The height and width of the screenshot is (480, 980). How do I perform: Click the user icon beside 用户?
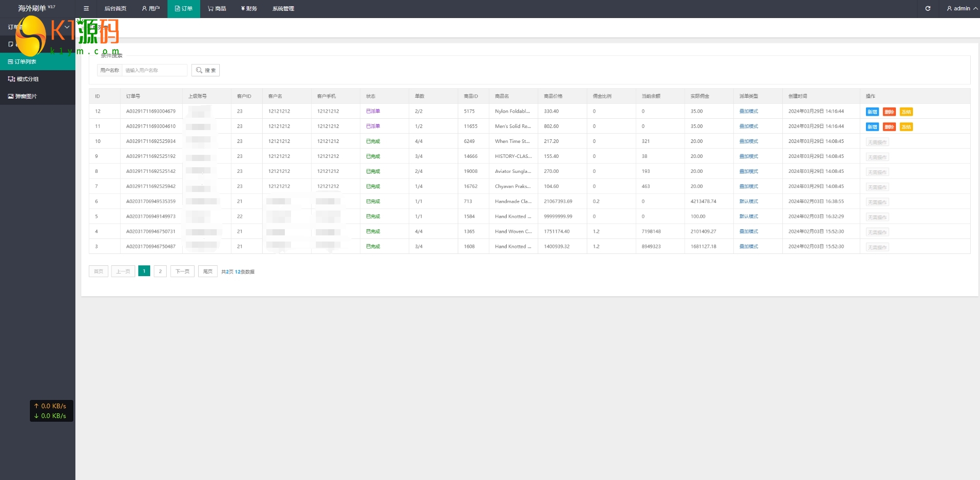pyautogui.click(x=144, y=9)
